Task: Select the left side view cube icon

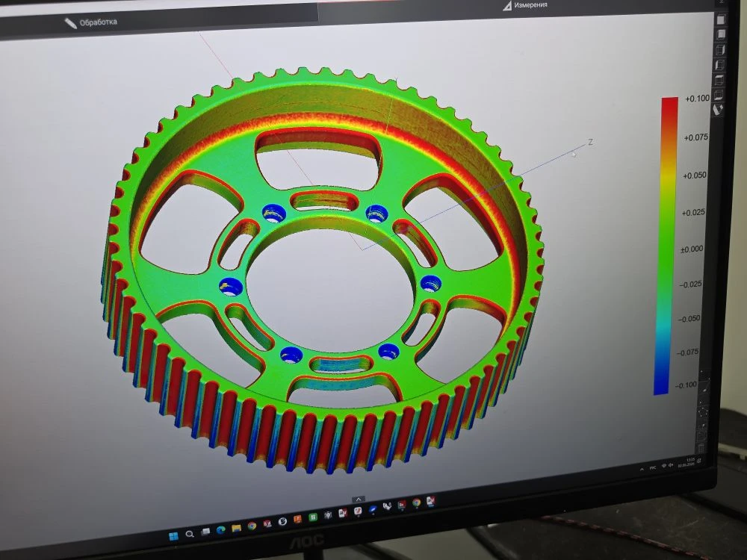Action: (719, 65)
